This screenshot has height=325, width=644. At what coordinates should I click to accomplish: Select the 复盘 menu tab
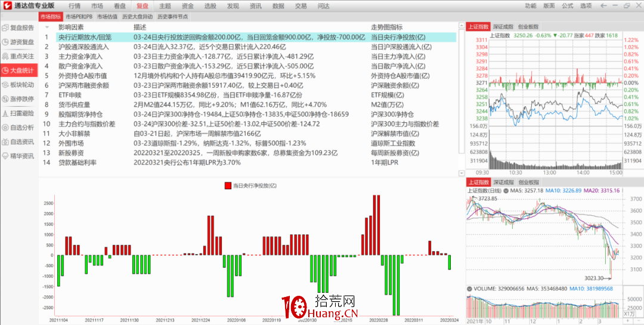pos(142,6)
